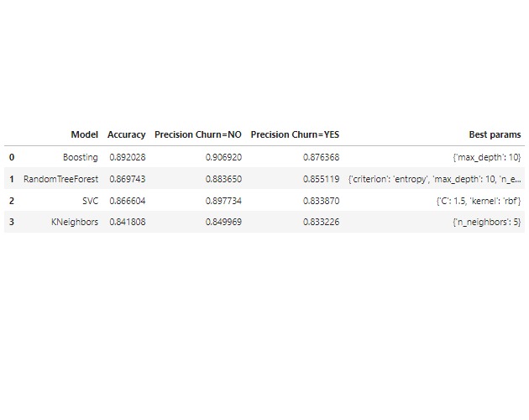Select the precision value 0.897734
Image resolution: width=529 pixels, height=420 pixels.
(x=224, y=201)
